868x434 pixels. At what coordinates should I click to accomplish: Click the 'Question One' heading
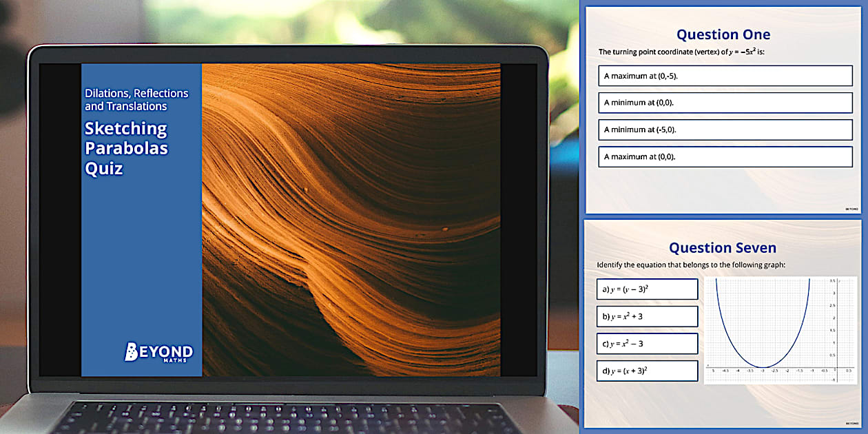[723, 34]
